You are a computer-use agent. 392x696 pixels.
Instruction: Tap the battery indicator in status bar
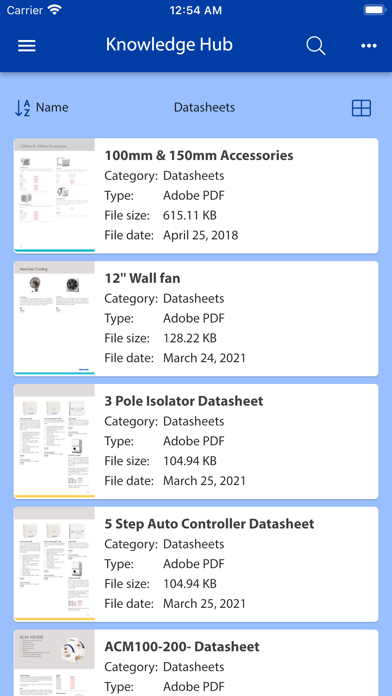pos(375,10)
